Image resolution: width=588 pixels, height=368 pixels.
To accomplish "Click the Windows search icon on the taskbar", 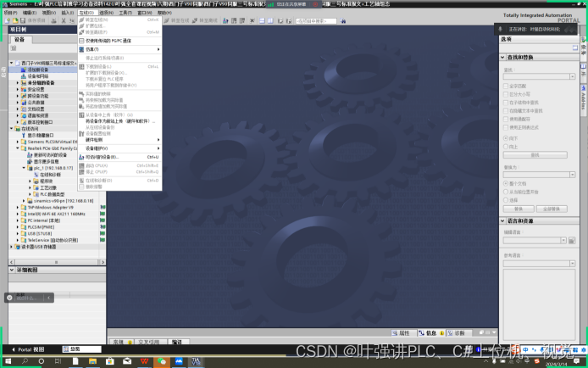I will coord(25,361).
